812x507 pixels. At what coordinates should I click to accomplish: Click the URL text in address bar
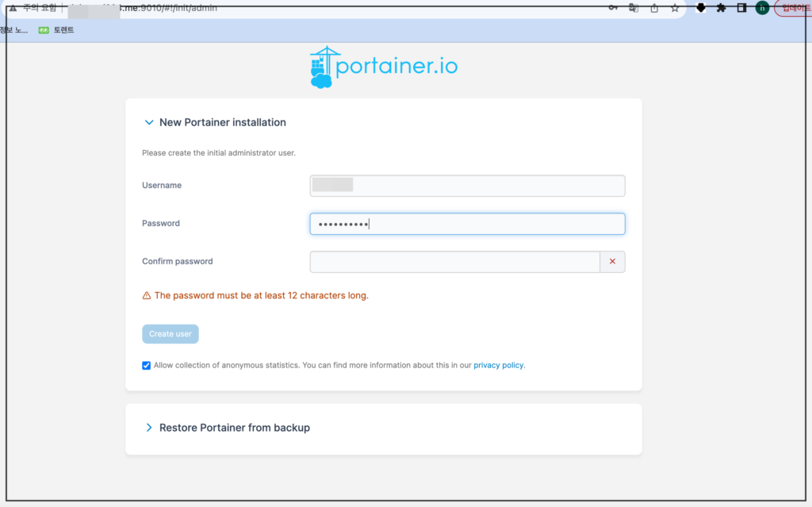pos(143,8)
